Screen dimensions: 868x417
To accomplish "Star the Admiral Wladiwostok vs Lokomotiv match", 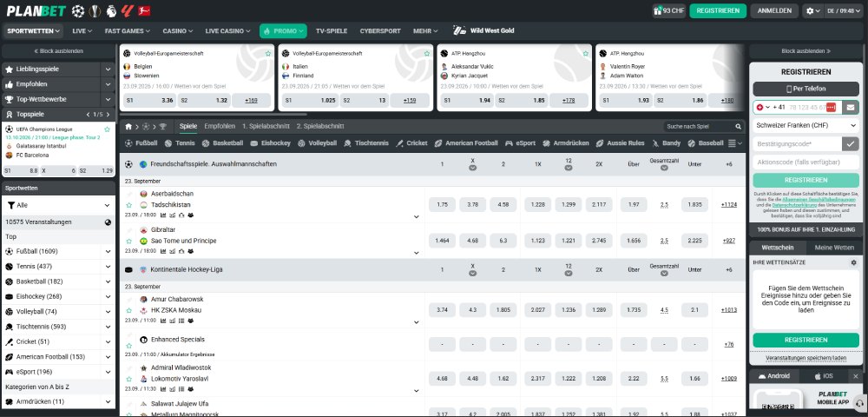I will click(129, 380).
